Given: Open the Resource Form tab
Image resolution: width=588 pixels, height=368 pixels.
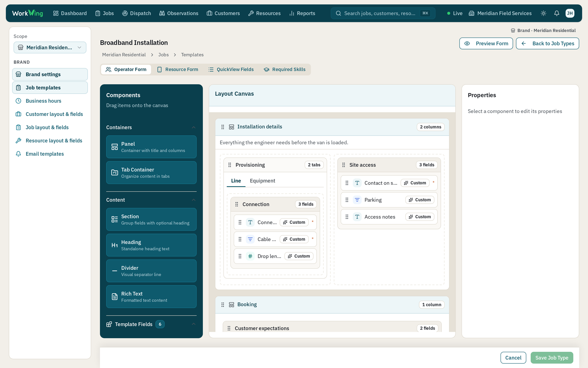Looking at the screenshot, I should pyautogui.click(x=178, y=70).
